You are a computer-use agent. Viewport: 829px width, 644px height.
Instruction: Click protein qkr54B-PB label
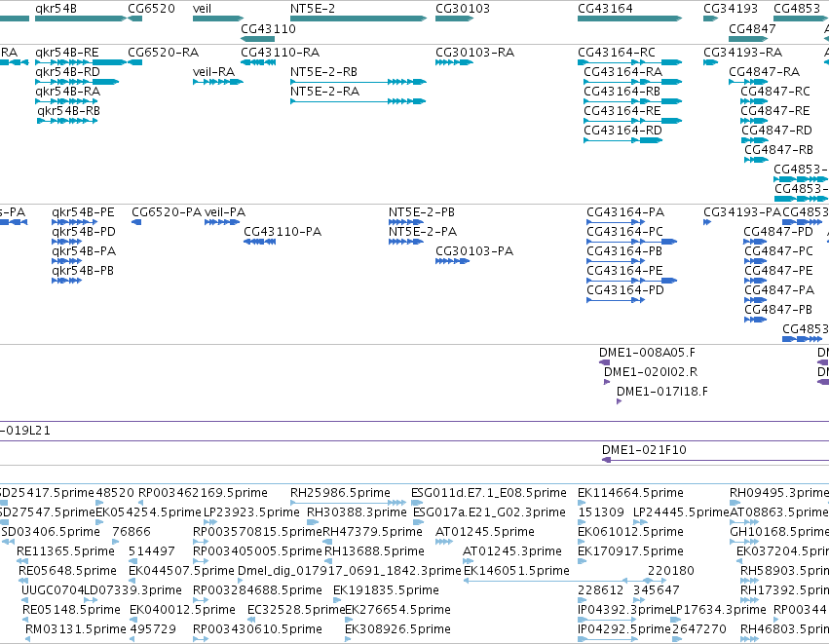[83, 271]
